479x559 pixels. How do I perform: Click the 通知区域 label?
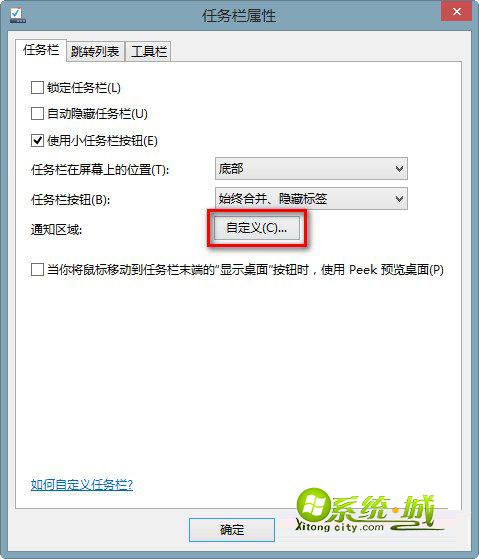click(x=56, y=230)
